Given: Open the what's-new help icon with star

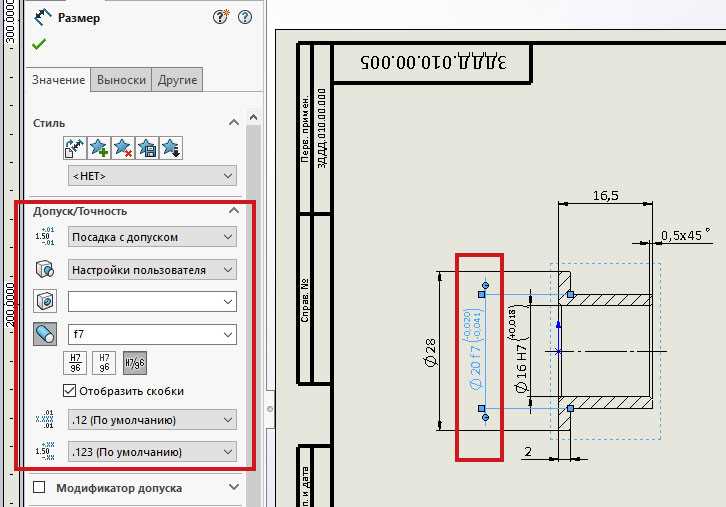Looking at the screenshot, I should (x=221, y=17).
